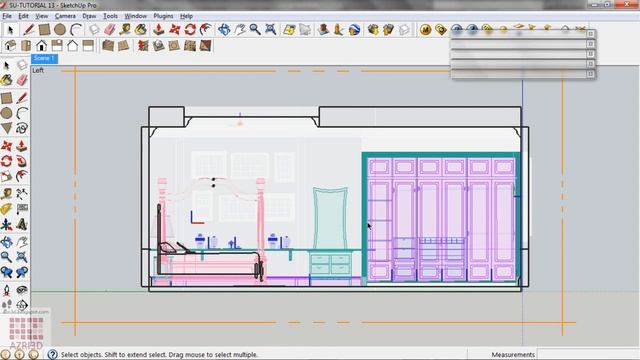This screenshot has height=360, width=640.
Task: Open the Draw menu
Action: pyautogui.click(x=89, y=16)
